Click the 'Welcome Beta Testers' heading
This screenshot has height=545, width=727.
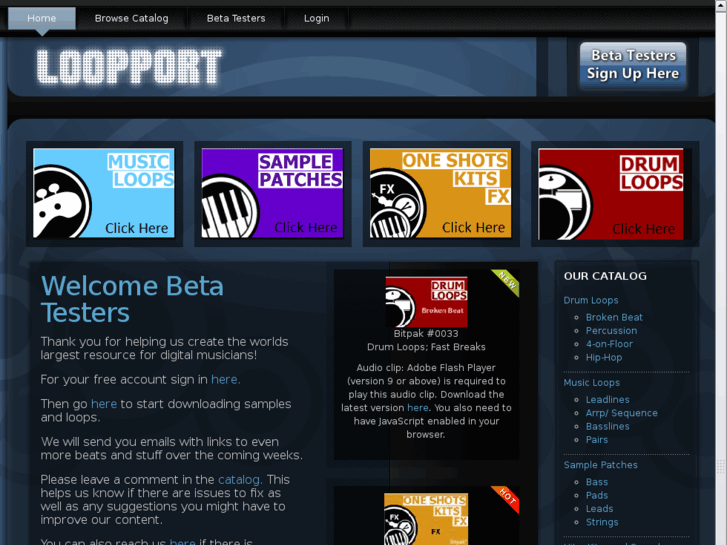[x=132, y=299]
